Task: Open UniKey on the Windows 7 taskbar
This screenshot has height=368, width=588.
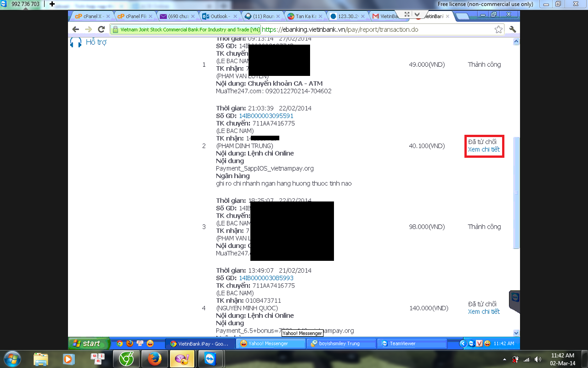Action: pos(97,359)
